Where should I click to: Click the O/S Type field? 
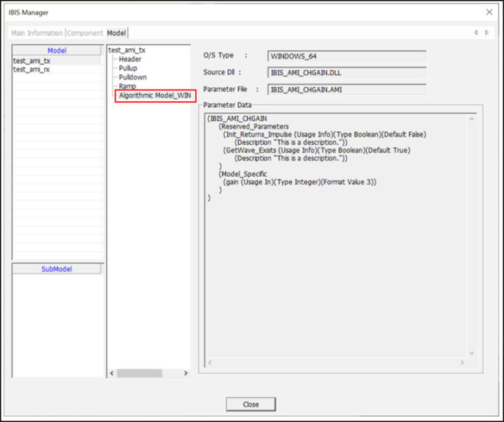(346, 56)
